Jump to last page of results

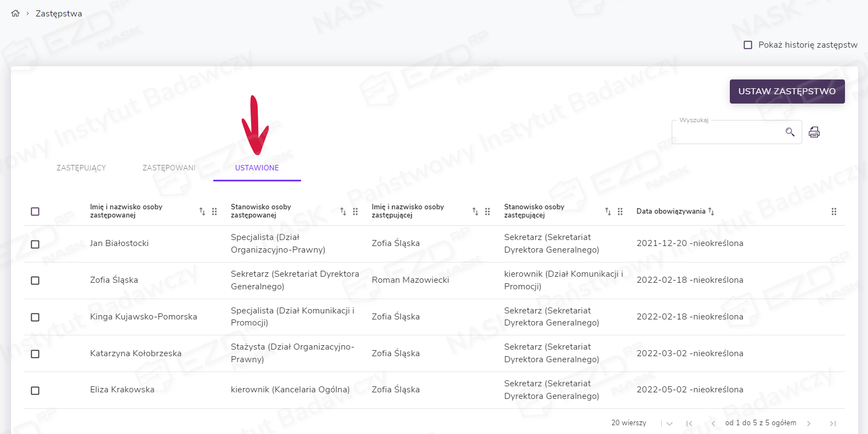pyautogui.click(x=832, y=423)
